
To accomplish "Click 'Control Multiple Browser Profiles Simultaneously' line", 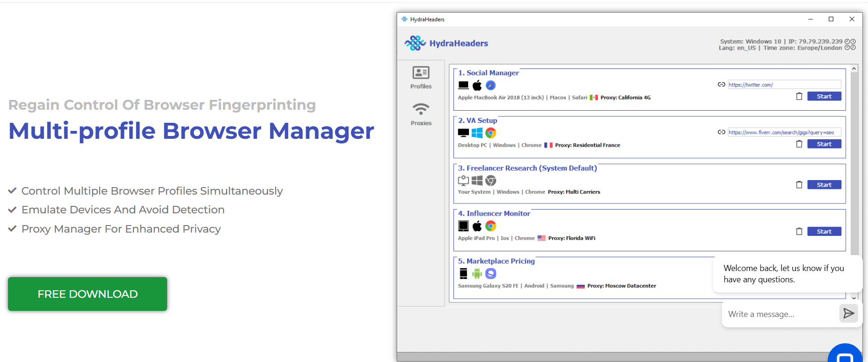I will 152,191.
